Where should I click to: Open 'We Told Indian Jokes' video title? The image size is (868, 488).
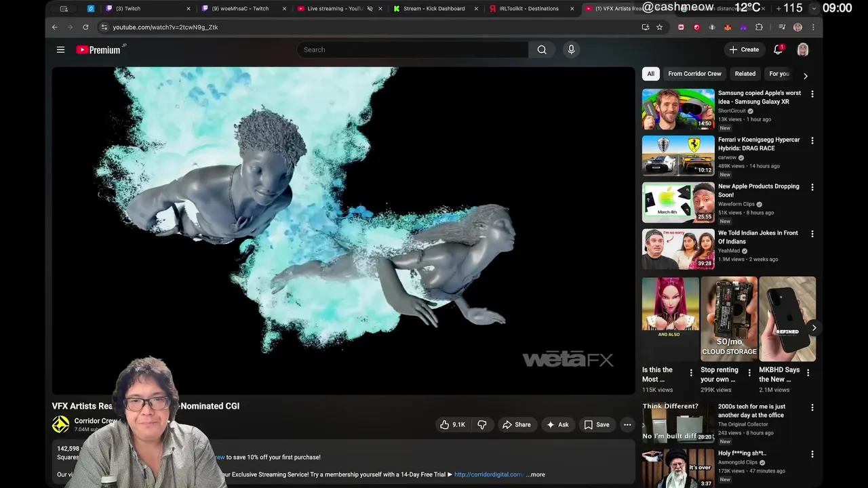pos(758,237)
